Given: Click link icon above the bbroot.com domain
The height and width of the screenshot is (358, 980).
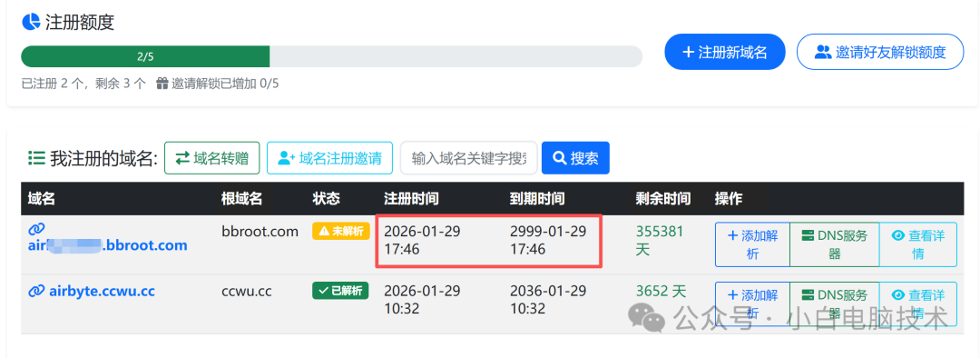Looking at the screenshot, I should 37,229.
